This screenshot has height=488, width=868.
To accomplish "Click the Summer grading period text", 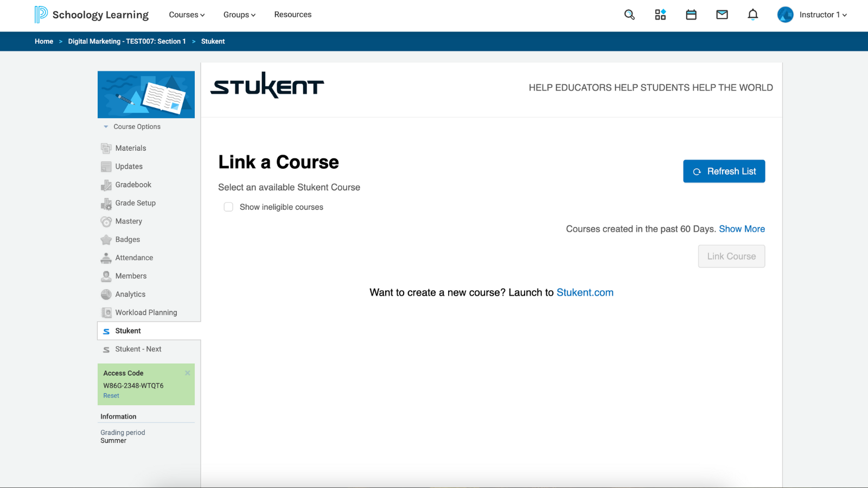I will pyautogui.click(x=113, y=441).
